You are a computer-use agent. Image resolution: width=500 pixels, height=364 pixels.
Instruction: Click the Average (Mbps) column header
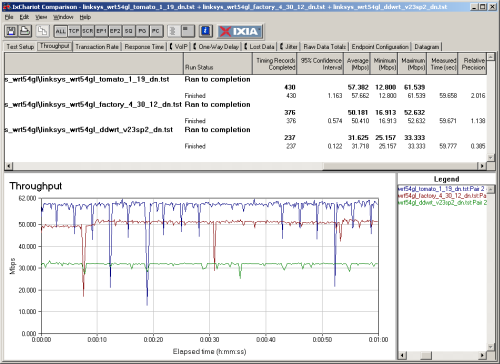tap(357, 63)
